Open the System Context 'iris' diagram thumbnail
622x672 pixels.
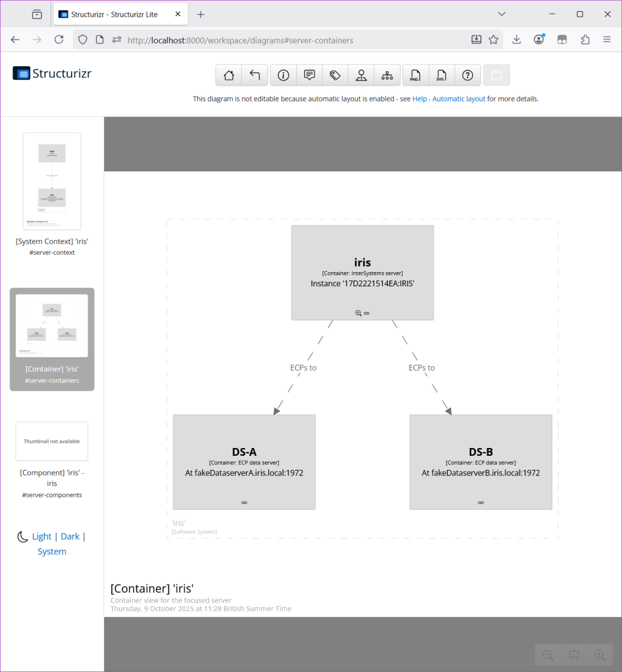[x=52, y=181]
